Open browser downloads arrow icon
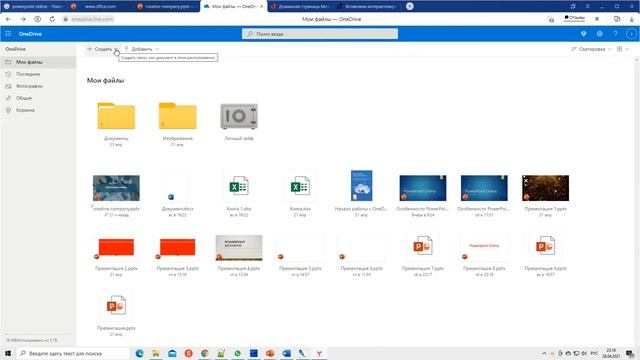 tap(631, 19)
